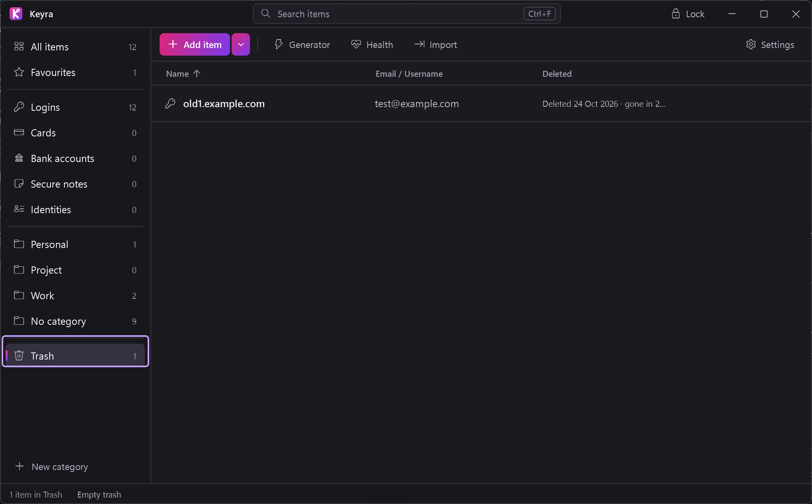Viewport: 812px width, 504px height.
Task: Create a New category
Action: pos(52,467)
